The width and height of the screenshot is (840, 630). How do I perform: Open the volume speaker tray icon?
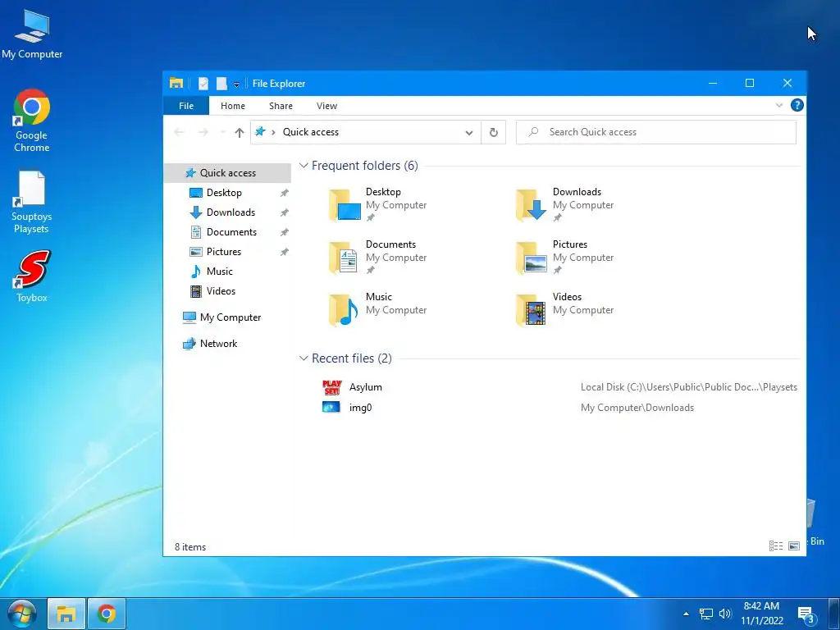(x=725, y=614)
